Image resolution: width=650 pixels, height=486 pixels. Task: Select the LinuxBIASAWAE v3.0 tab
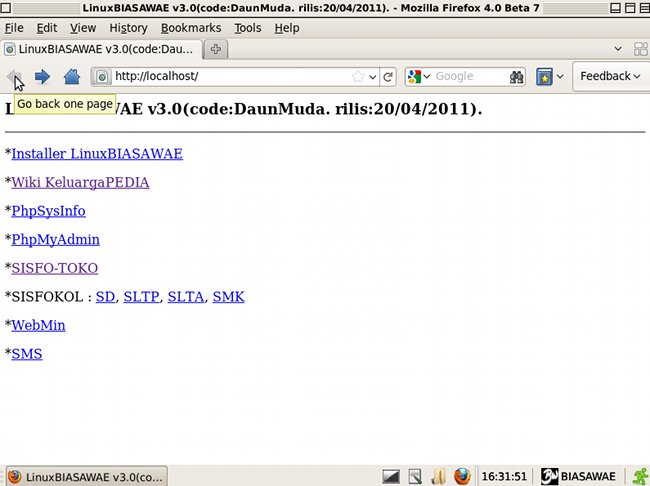point(102,49)
